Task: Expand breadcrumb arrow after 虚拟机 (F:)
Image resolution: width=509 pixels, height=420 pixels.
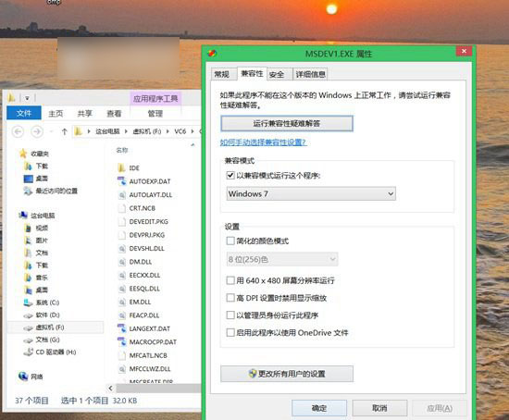Action: pos(168,131)
